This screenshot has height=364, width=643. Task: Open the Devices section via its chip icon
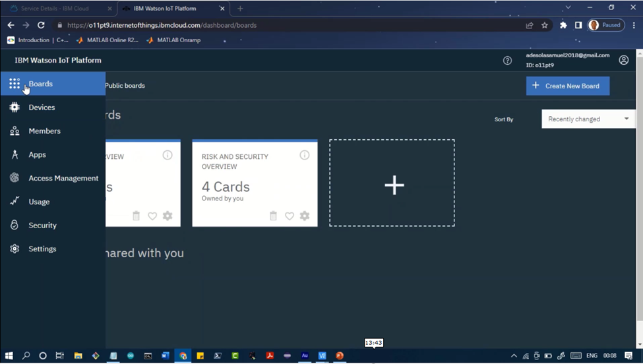click(15, 107)
